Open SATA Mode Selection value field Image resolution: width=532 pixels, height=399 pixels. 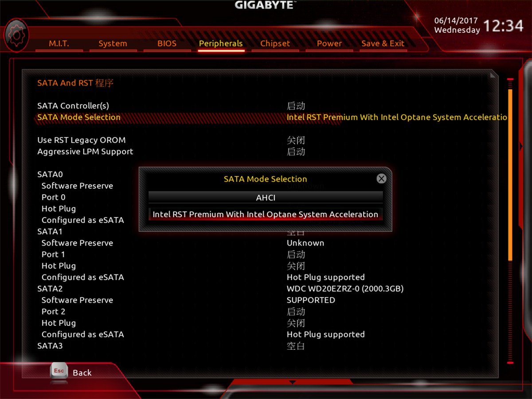point(397,117)
